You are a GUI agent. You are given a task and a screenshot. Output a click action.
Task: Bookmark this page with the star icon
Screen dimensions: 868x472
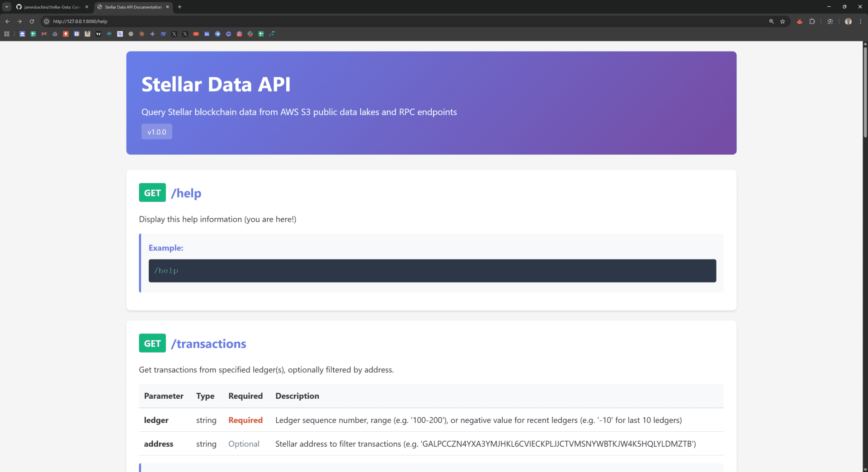(783, 21)
